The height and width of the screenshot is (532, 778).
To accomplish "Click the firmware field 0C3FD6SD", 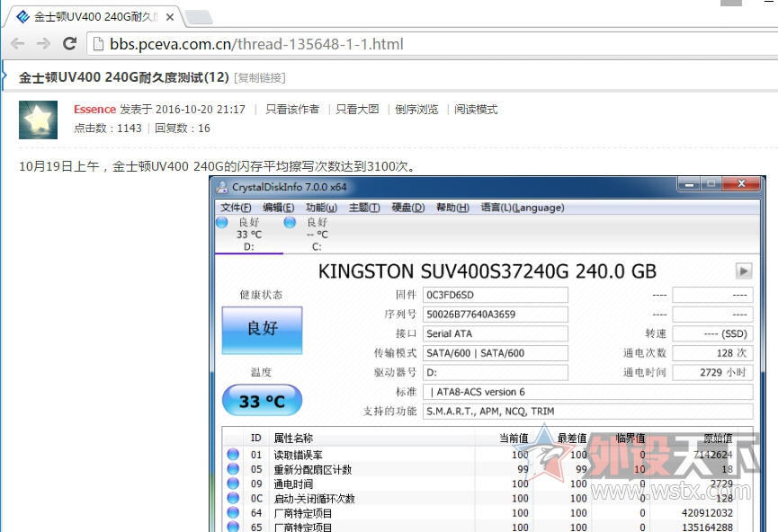I will (496, 295).
